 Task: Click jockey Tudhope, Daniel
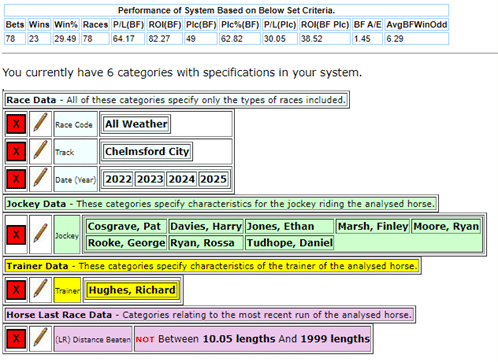289,243
